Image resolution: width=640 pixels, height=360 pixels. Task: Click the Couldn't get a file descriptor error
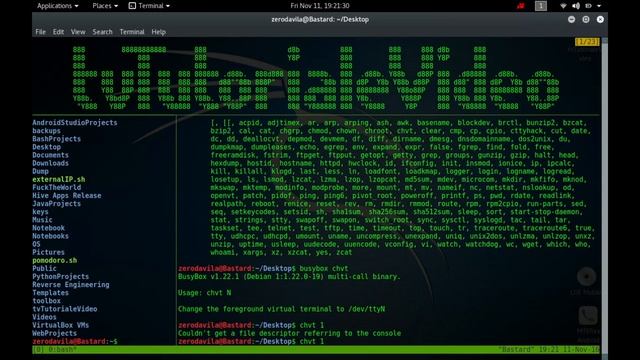(x=289, y=333)
